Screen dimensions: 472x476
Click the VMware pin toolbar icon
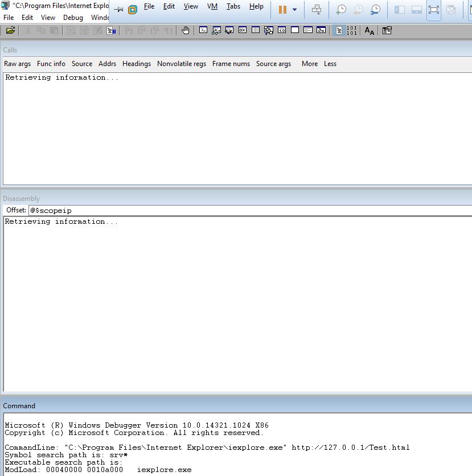[118, 10]
